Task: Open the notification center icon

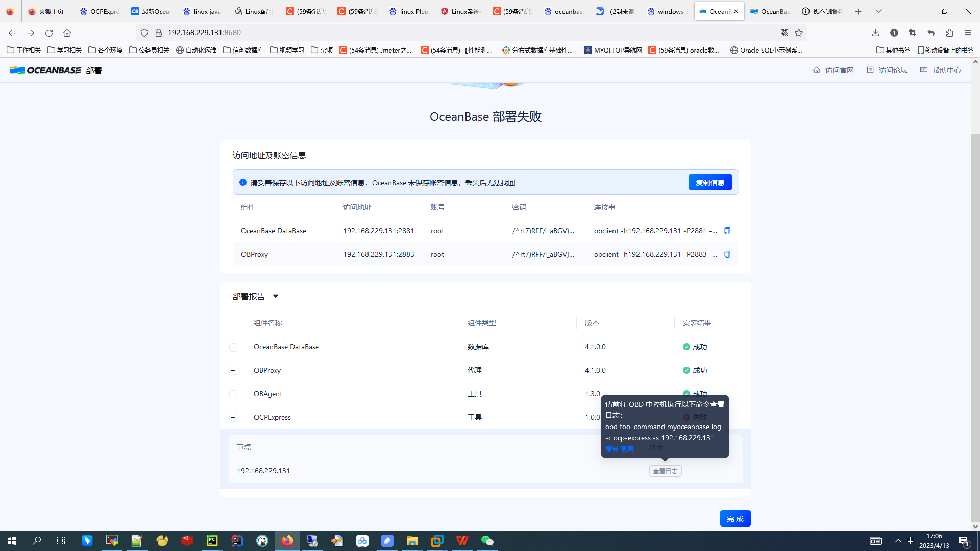Action: coord(964,541)
